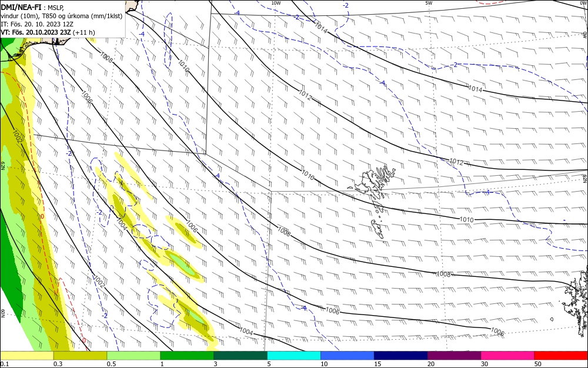Click the "5W" longitude label

tap(429, 3)
